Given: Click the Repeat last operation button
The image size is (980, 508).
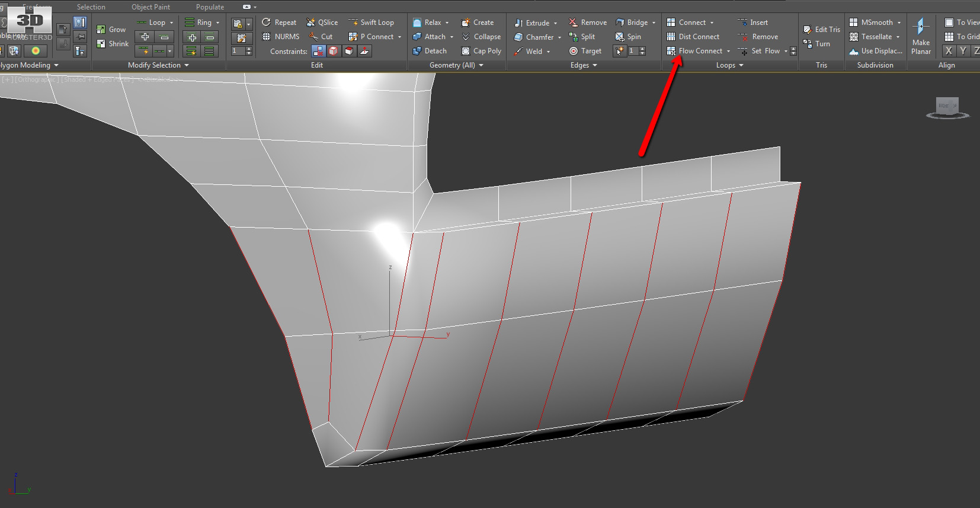Looking at the screenshot, I should (279, 23).
